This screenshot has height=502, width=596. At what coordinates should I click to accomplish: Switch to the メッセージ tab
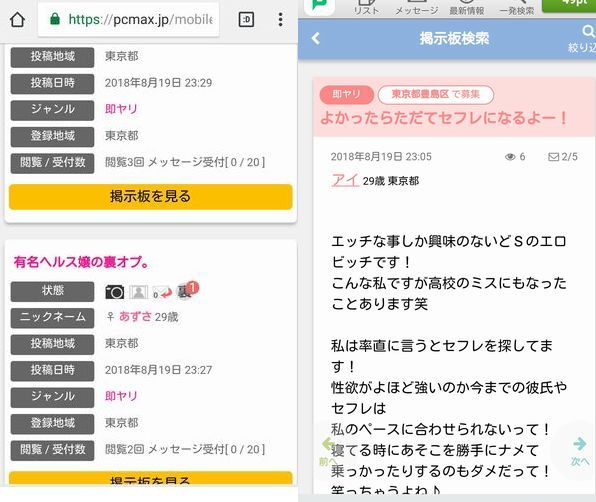tap(416, 8)
